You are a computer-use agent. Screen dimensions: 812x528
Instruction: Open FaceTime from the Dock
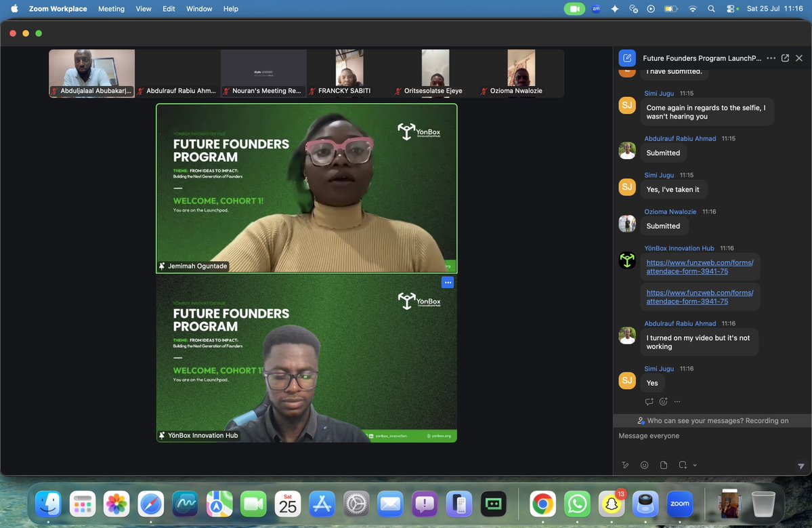click(253, 504)
